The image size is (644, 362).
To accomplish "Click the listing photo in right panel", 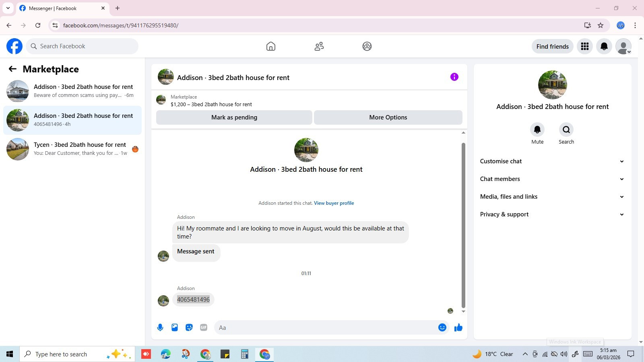I will click(x=553, y=85).
